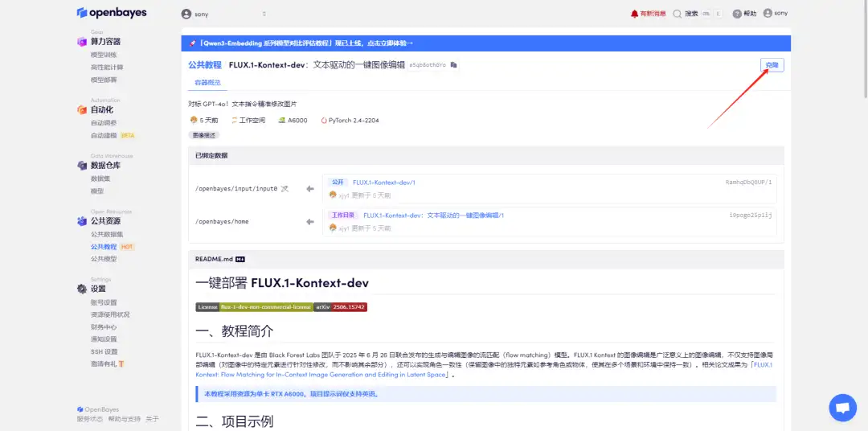Click the 工作空间 swap icon

[234, 121]
